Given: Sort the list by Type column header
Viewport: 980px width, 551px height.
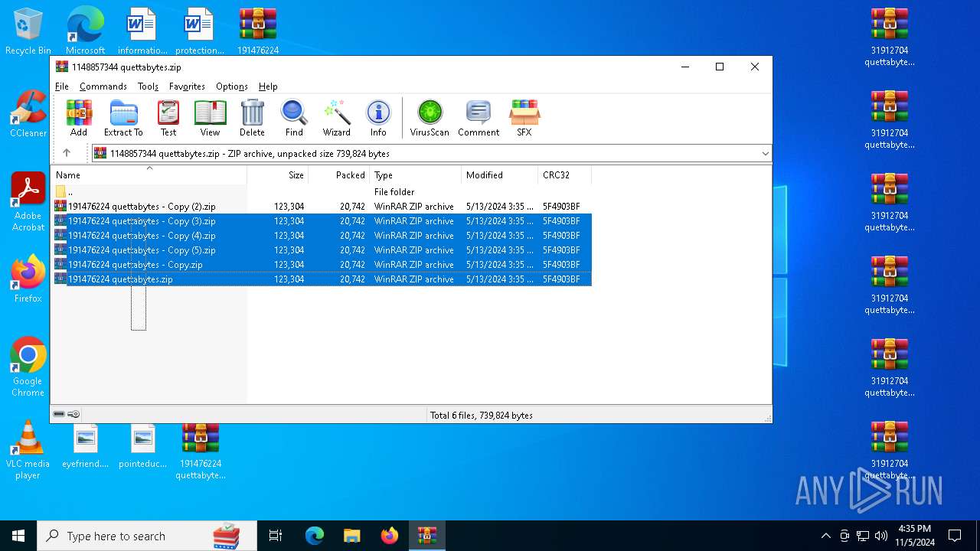Looking at the screenshot, I should (x=416, y=175).
